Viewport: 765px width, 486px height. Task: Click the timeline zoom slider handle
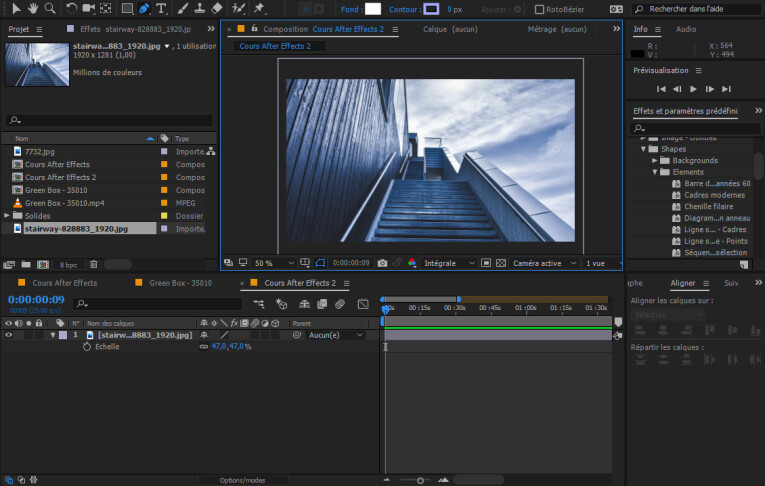[x=420, y=481]
